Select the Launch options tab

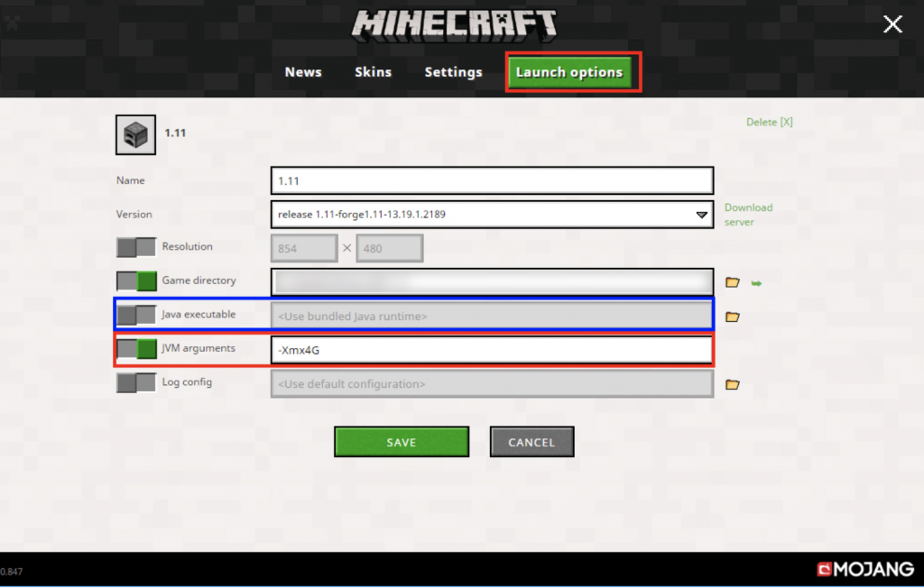point(569,72)
